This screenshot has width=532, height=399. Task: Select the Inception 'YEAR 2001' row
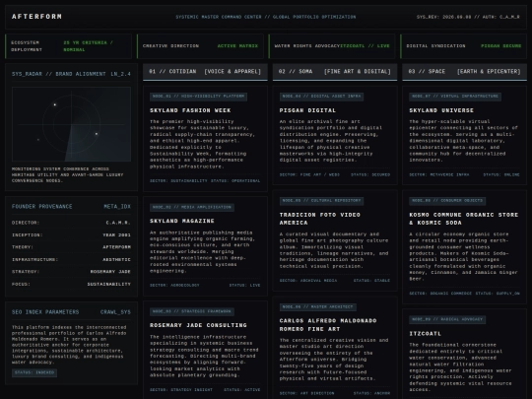click(71, 234)
